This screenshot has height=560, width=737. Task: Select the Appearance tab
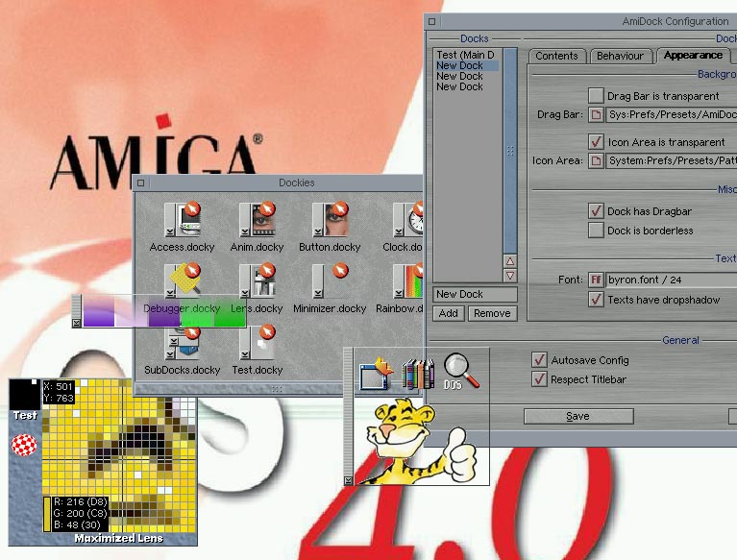(694, 55)
